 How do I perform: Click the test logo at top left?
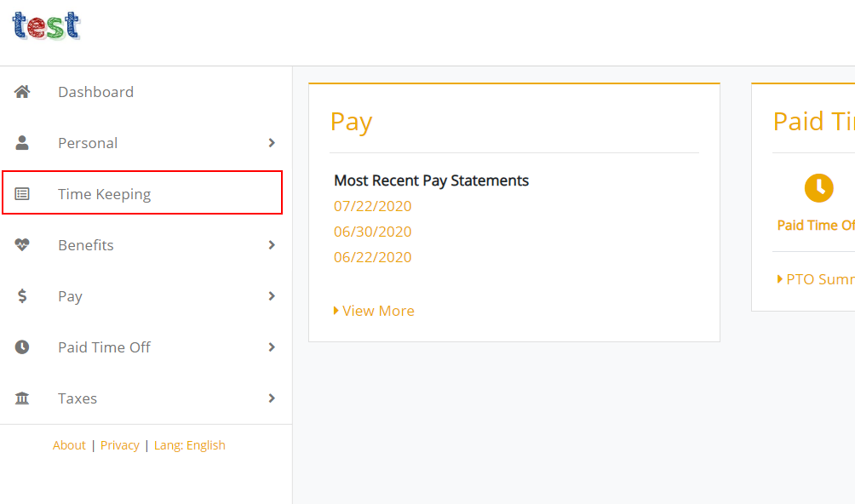click(x=46, y=26)
